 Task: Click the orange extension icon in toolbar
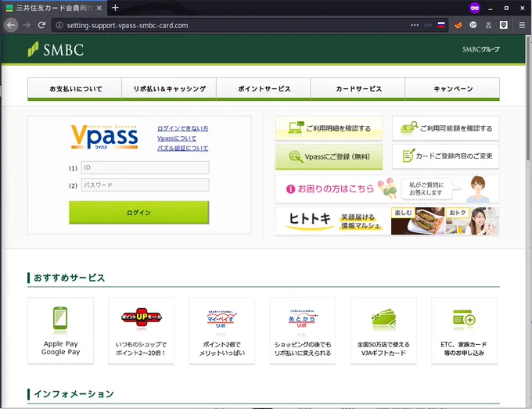click(458, 25)
